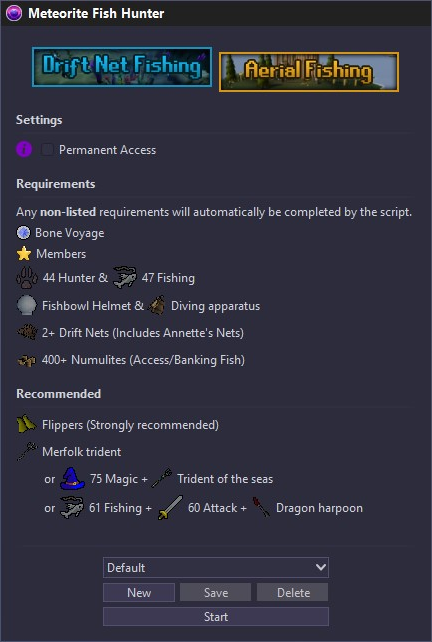Switch to the Aerial Fishing tab
This screenshot has height=642, width=432.
point(309,72)
